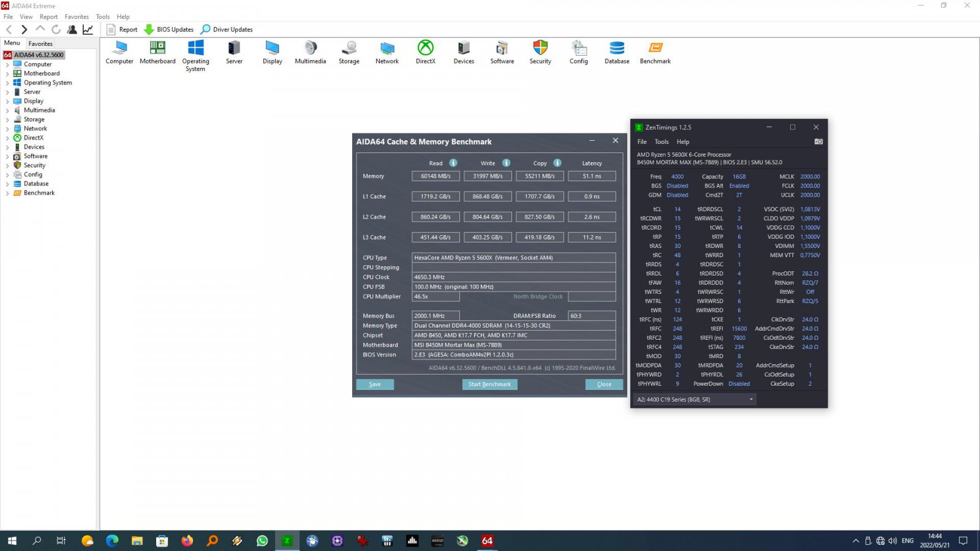Click taskbar search icon

coord(37,541)
